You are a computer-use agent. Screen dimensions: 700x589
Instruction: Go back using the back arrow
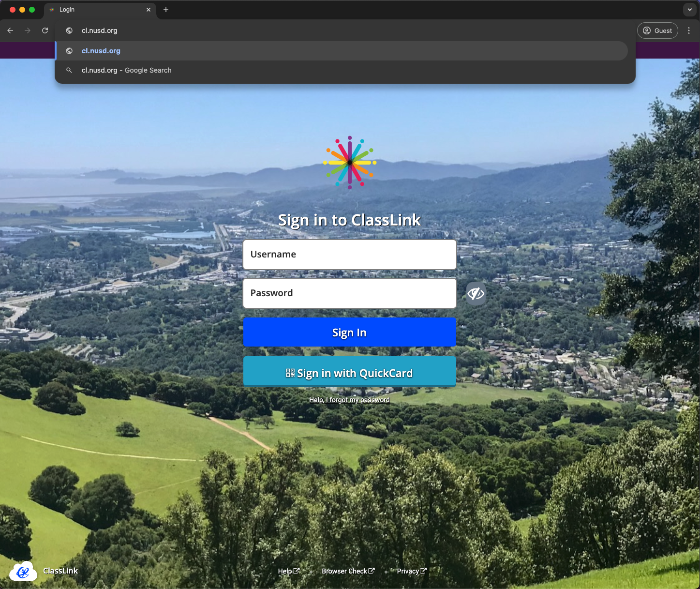tap(10, 30)
